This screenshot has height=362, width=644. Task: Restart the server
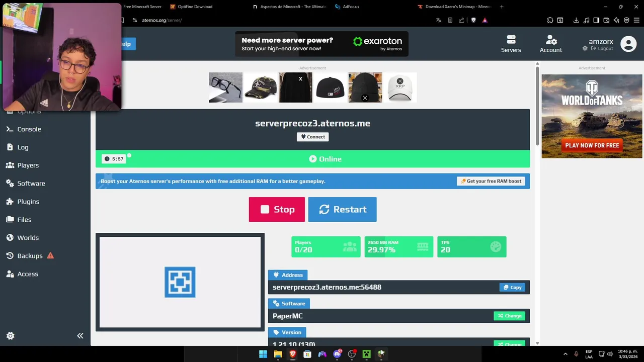(x=342, y=209)
